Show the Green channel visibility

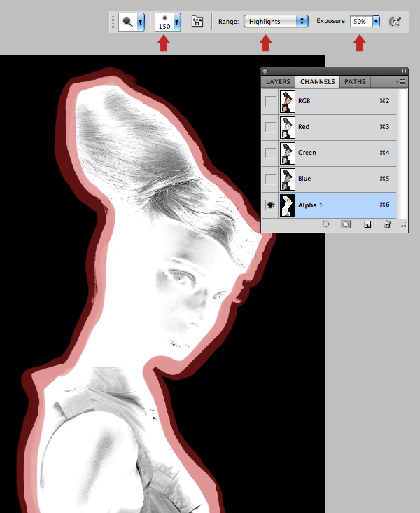point(270,153)
